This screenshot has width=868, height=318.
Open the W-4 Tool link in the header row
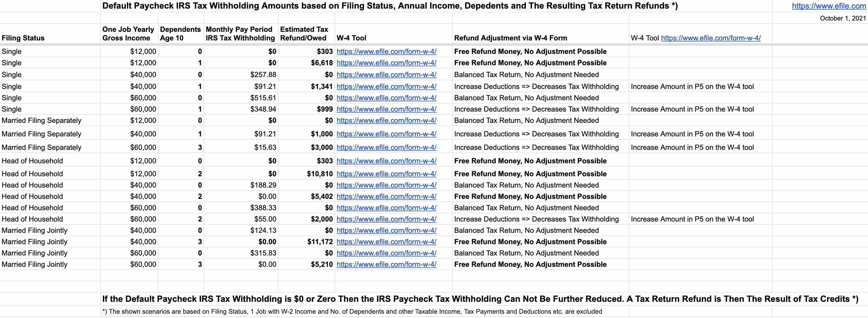pos(711,38)
